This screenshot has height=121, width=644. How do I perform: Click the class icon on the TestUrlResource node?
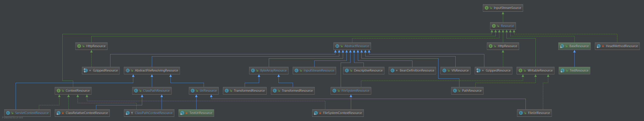pos(182,113)
